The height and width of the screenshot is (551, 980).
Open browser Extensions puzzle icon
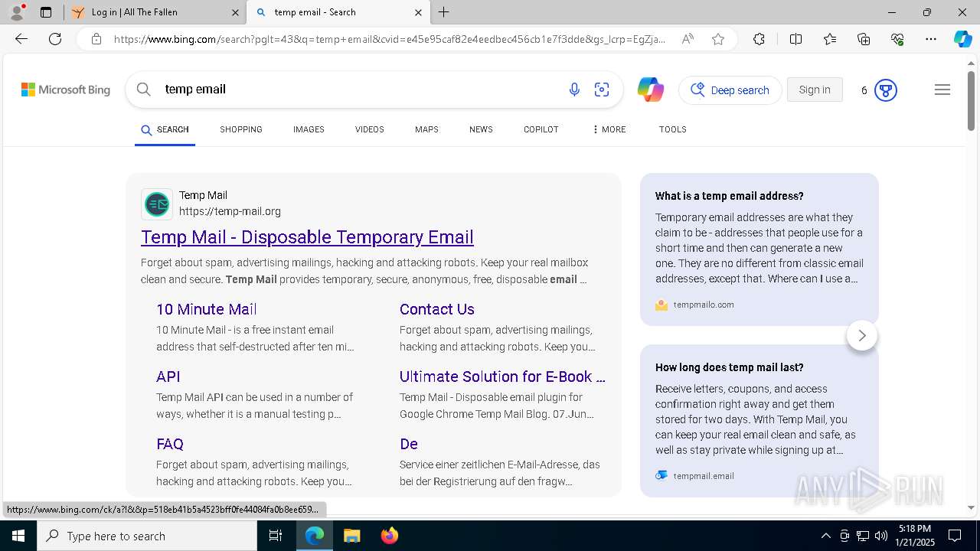coord(759,39)
